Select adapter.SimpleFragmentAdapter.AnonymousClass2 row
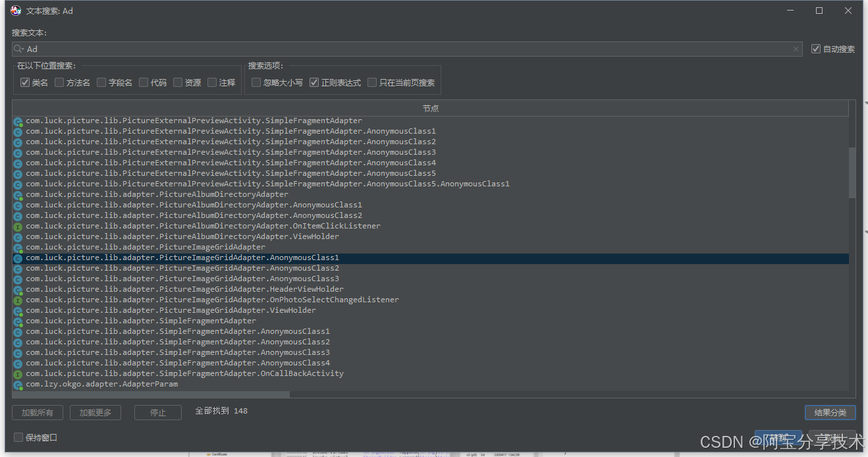868x457 pixels. coord(431,342)
